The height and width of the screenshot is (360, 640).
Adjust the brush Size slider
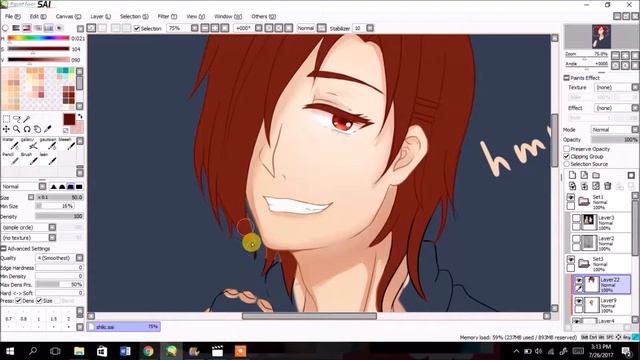[x=59, y=197]
